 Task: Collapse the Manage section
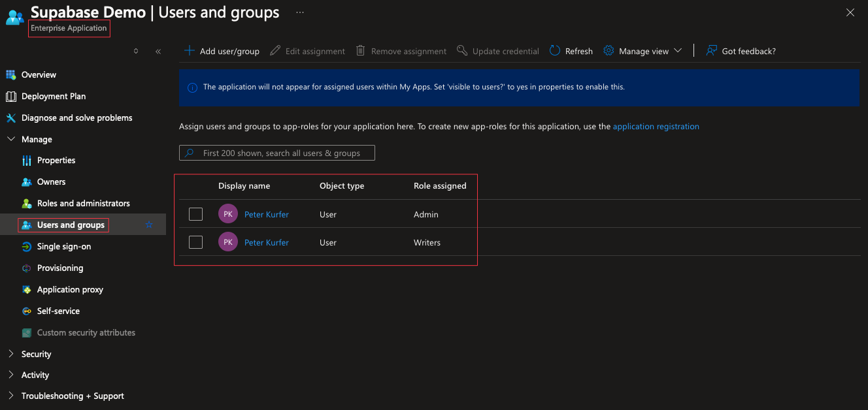tap(10, 139)
